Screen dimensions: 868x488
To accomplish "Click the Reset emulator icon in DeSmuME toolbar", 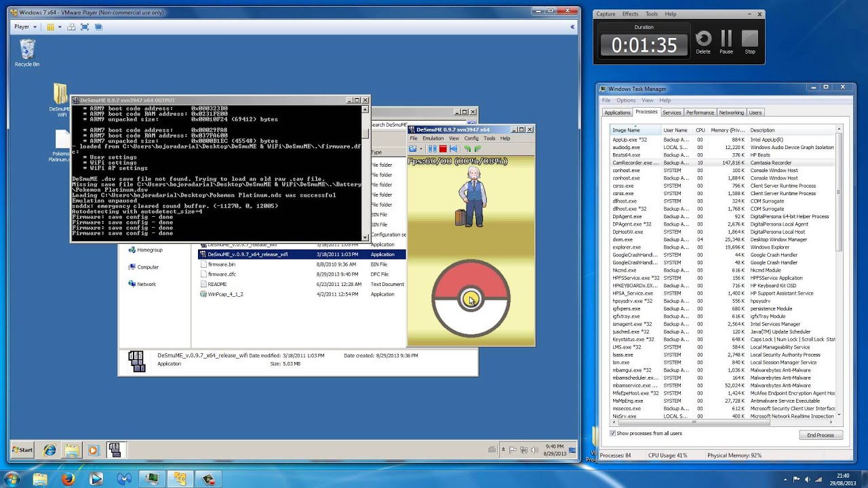I will click(455, 148).
